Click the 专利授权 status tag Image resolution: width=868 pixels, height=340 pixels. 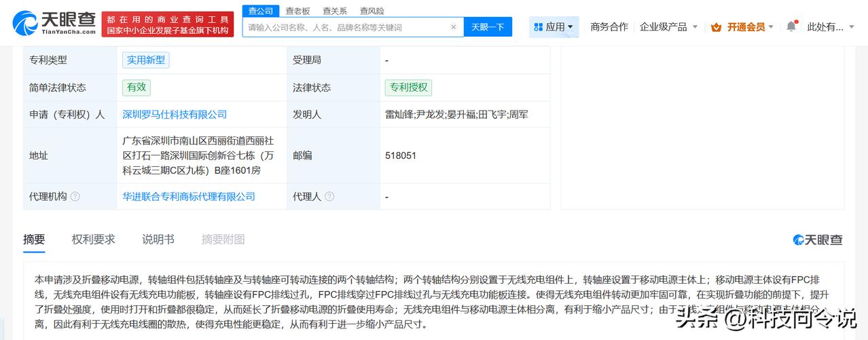[408, 88]
